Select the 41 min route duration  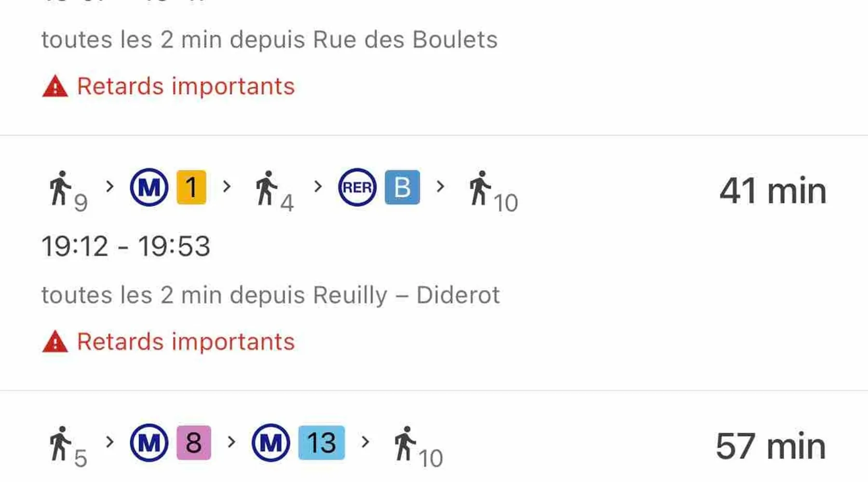coord(773,191)
